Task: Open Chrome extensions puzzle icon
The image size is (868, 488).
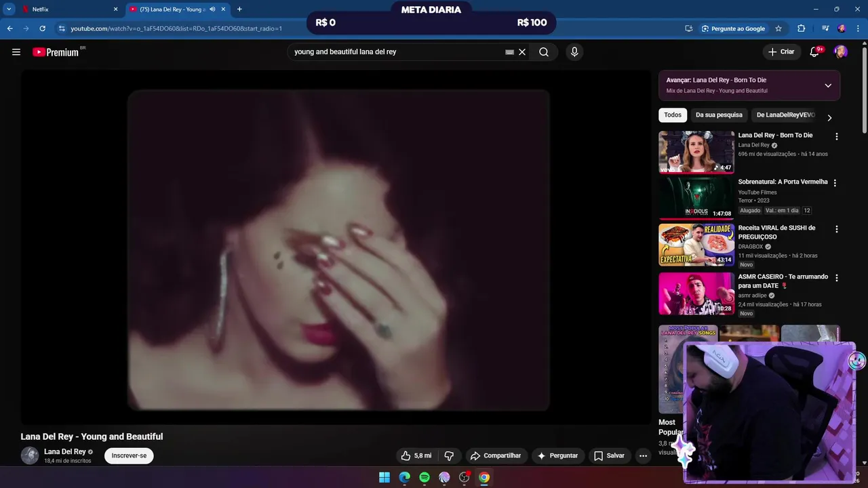Action: coord(802,28)
